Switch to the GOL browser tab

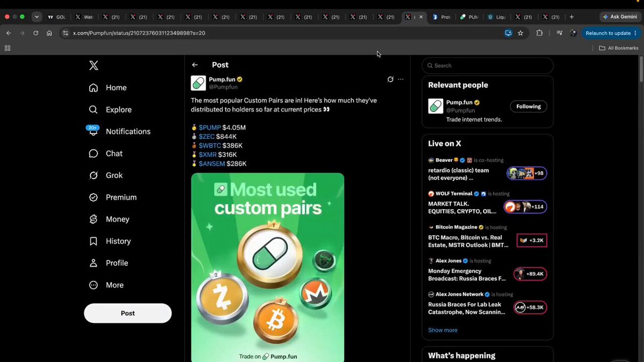tap(57, 17)
